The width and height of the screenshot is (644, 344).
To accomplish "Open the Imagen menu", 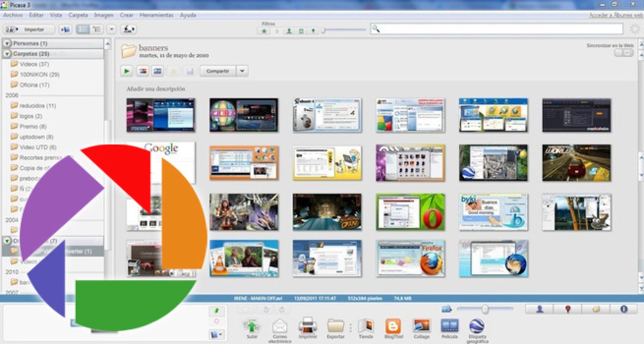I will tap(104, 15).
